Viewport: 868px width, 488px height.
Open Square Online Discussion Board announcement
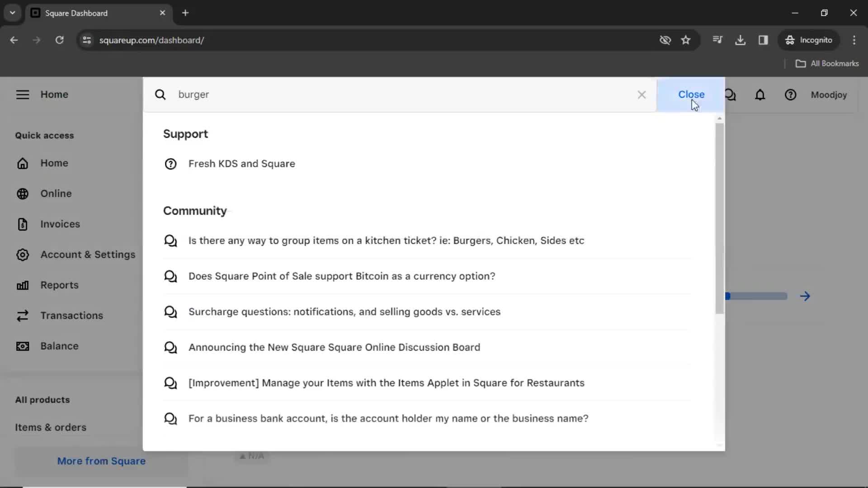pyautogui.click(x=334, y=347)
